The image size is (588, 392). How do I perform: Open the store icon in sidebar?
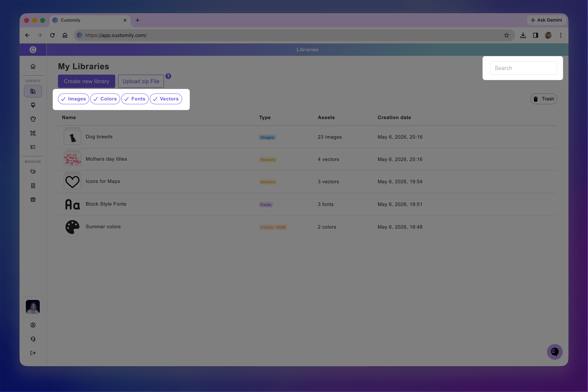click(x=33, y=199)
